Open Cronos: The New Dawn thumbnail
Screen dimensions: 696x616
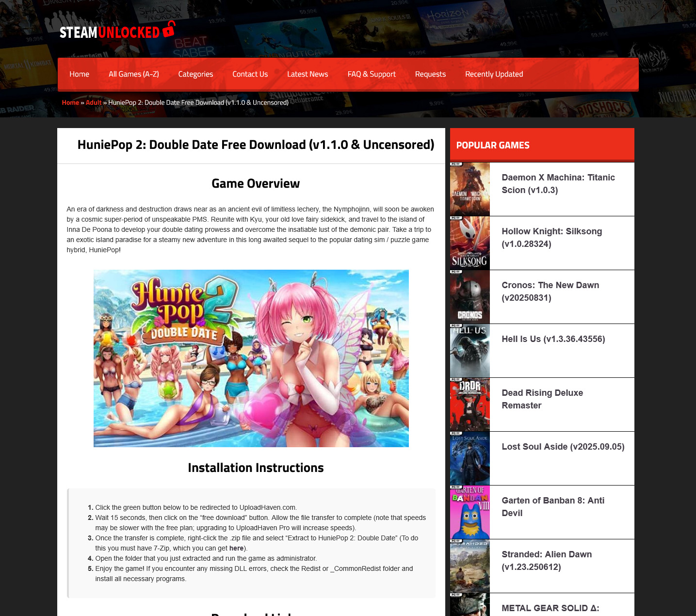470,297
